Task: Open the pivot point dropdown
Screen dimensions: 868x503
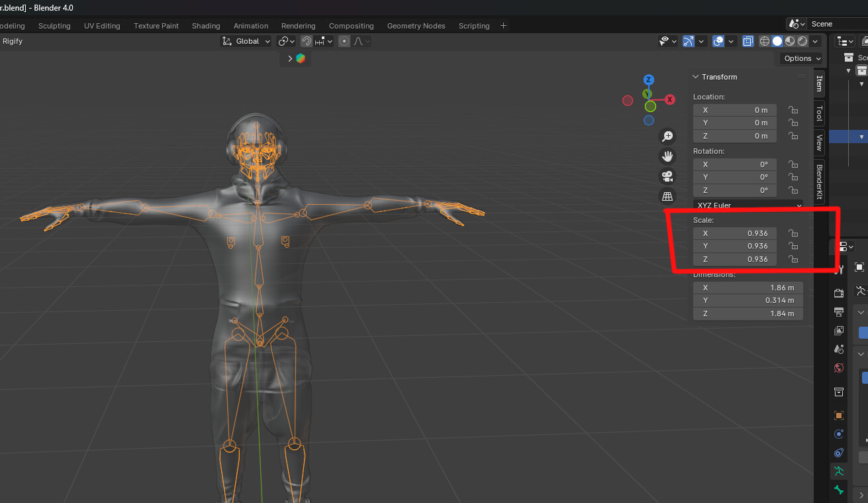Action: click(287, 41)
